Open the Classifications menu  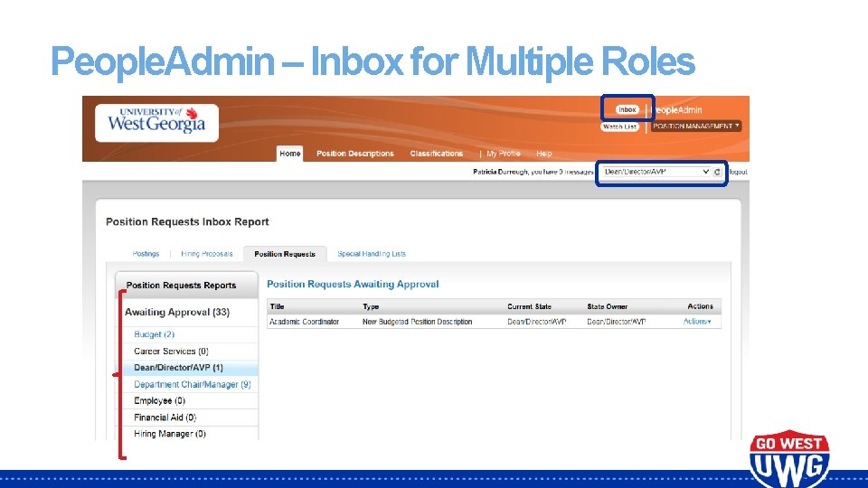436,154
